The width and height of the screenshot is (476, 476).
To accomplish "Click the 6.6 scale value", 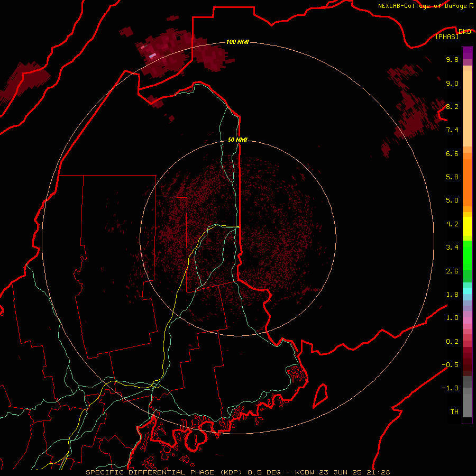I will pyautogui.click(x=452, y=153).
